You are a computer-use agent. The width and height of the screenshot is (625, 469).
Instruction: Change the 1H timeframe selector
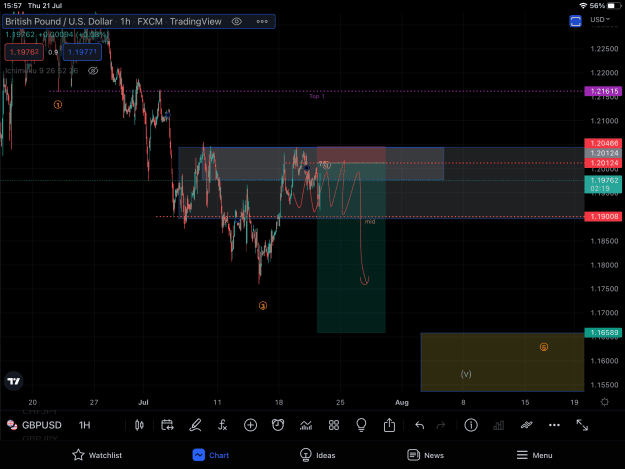[85, 425]
